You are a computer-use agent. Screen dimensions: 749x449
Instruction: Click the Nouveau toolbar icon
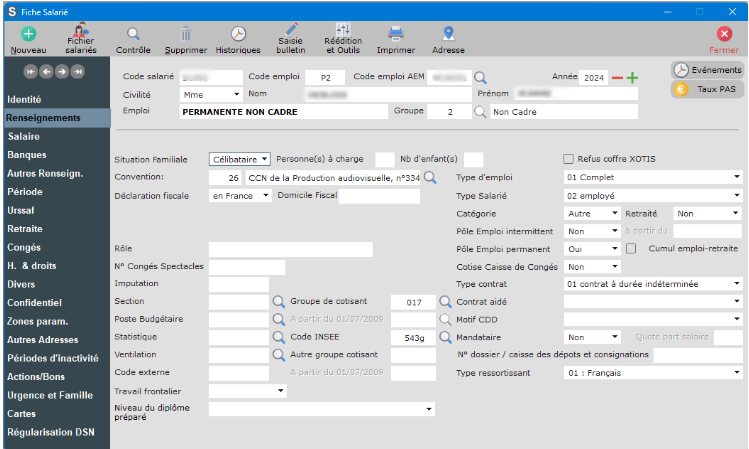pos(27,35)
